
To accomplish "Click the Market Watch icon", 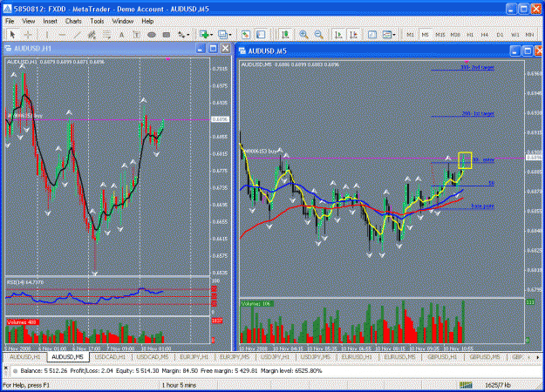I will click(x=246, y=35).
